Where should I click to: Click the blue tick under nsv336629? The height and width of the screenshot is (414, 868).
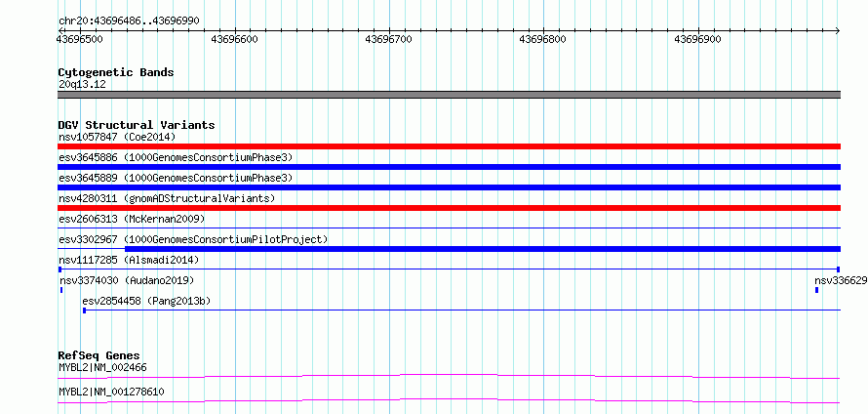pyautogui.click(x=816, y=290)
